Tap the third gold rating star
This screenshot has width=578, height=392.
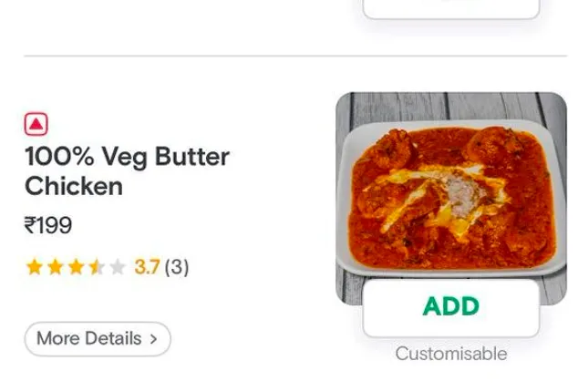[x=76, y=267]
